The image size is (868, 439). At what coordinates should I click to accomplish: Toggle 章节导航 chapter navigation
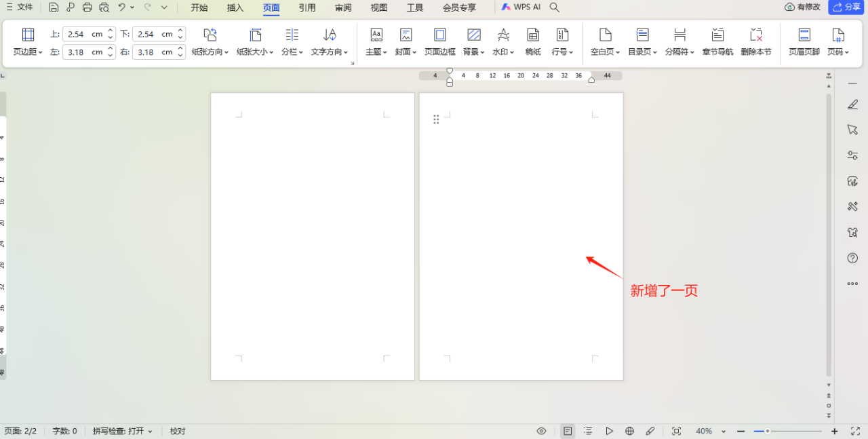click(717, 42)
